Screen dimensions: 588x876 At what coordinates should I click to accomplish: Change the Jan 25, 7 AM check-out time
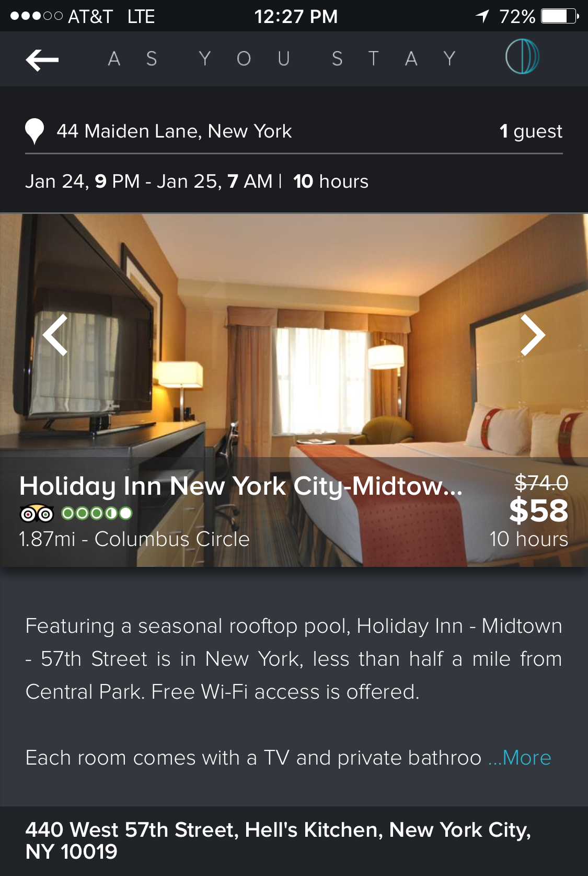(215, 181)
